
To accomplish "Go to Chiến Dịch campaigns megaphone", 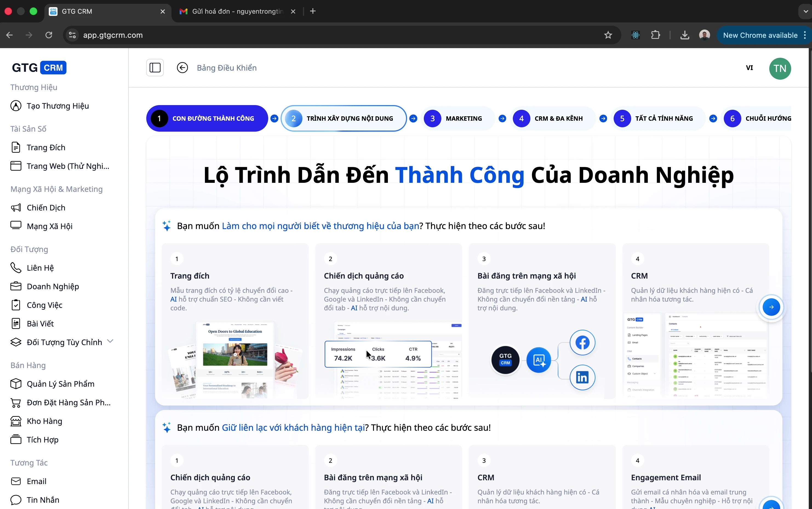I will (x=16, y=208).
